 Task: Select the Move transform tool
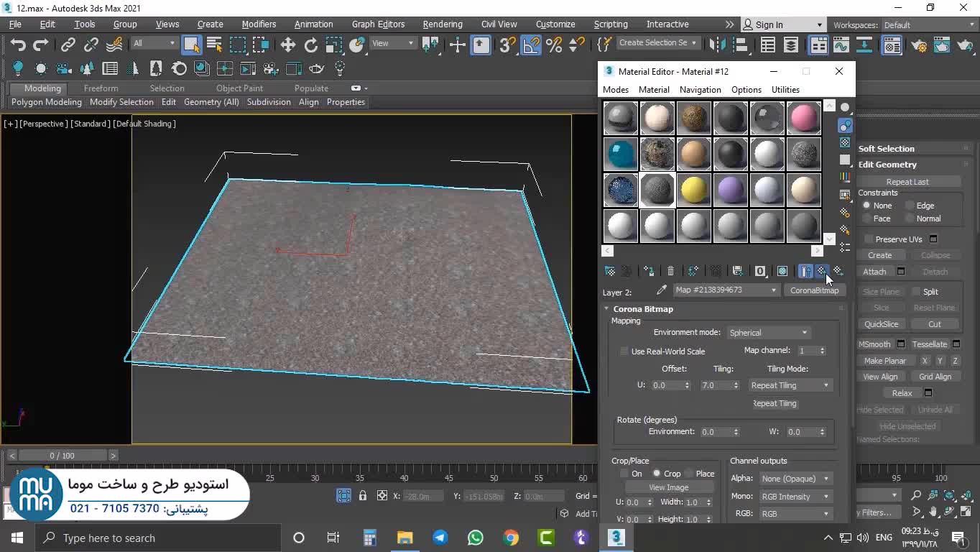288,45
